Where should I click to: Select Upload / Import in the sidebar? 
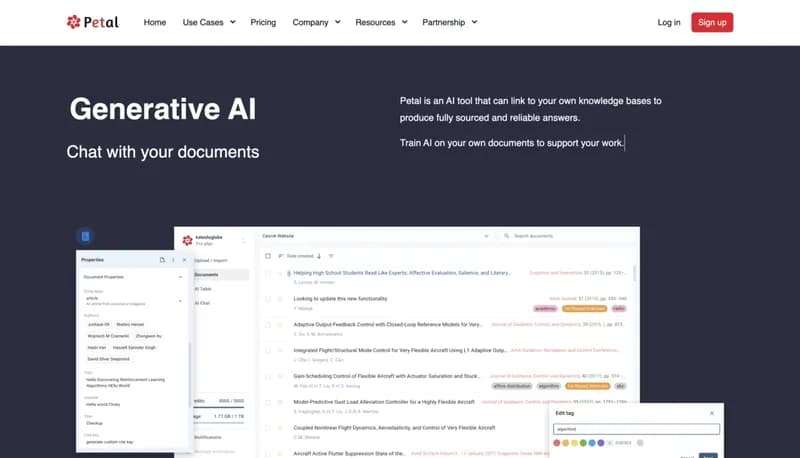[x=211, y=261]
